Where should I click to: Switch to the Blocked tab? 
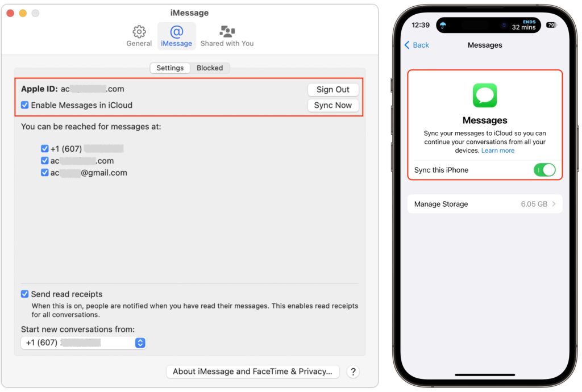tap(210, 68)
